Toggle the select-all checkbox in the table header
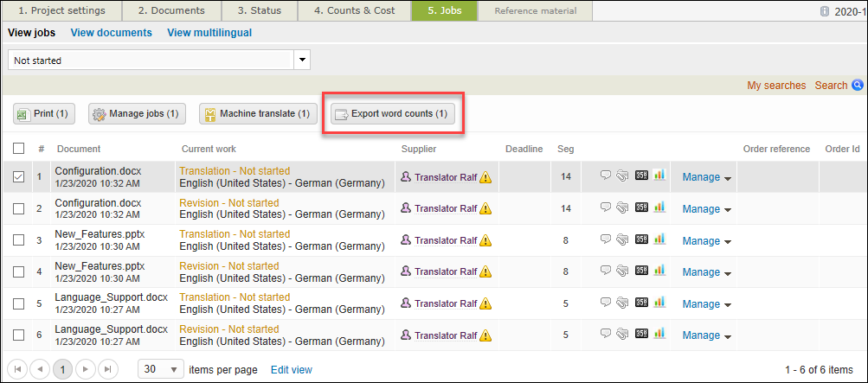868x383 pixels. click(x=19, y=149)
